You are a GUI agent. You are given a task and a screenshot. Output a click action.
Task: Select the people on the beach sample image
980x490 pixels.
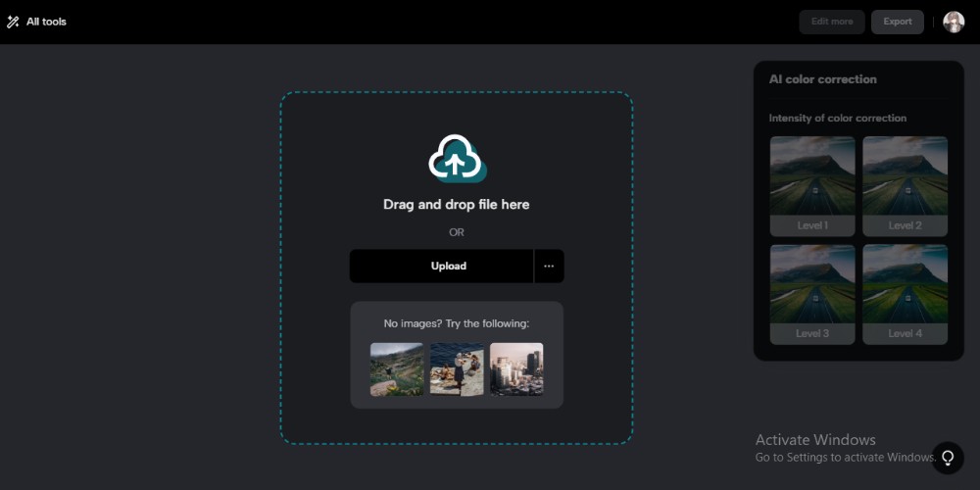(457, 369)
